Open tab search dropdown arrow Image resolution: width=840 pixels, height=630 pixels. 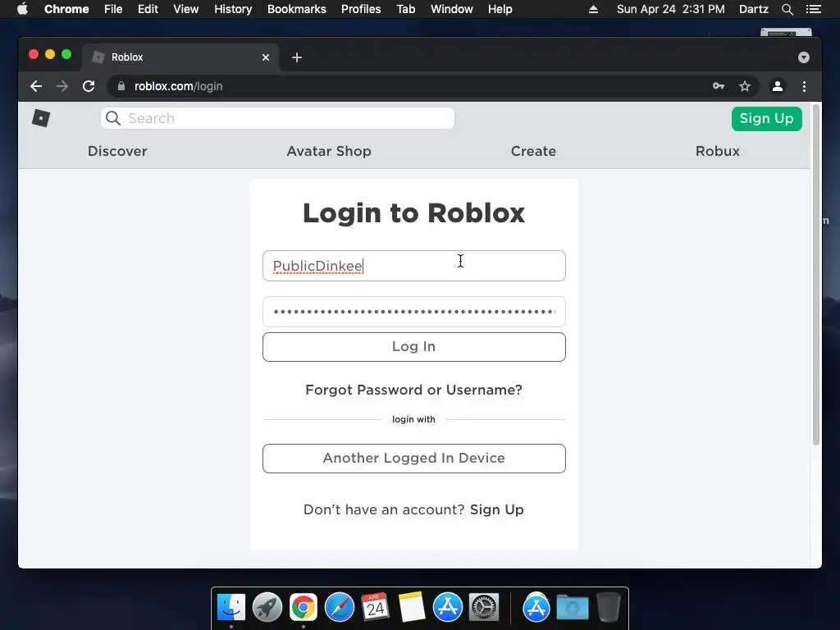point(804,57)
